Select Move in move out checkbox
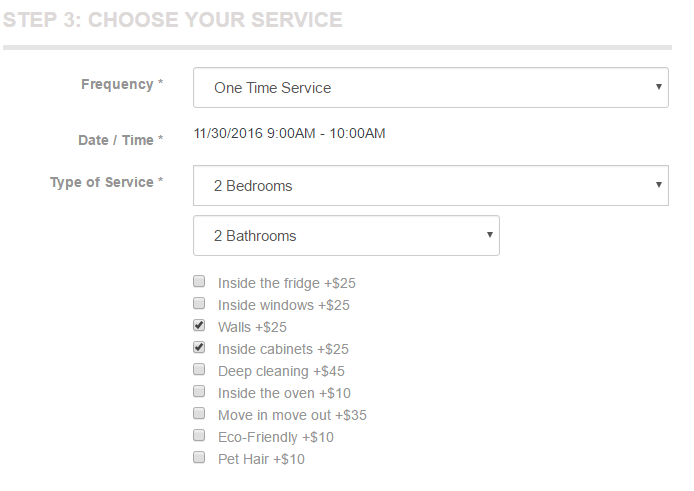The image size is (694, 491). click(199, 413)
